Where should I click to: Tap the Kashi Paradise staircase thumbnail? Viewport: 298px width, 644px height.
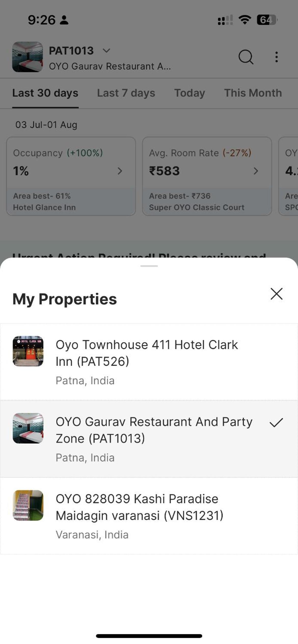(x=28, y=505)
